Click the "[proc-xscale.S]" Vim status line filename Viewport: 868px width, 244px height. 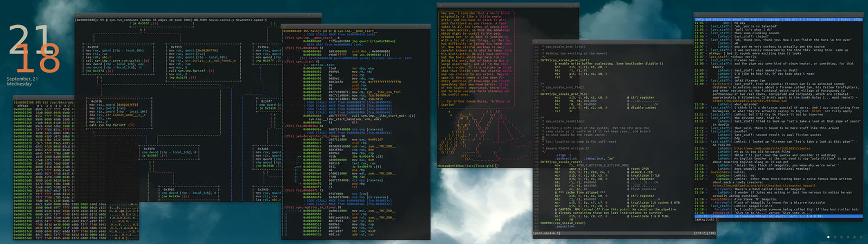click(x=547, y=233)
